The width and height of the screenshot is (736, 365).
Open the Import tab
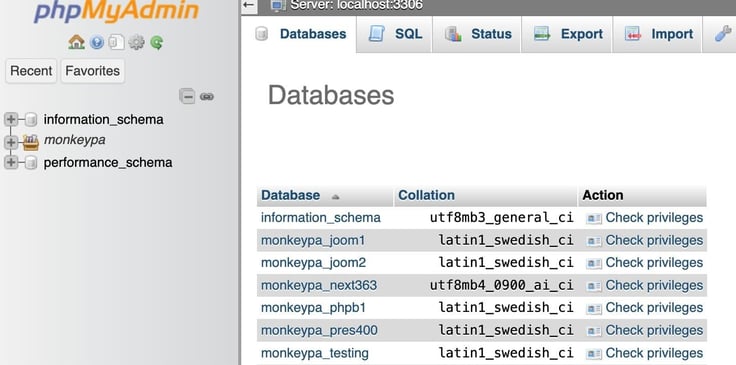[x=658, y=34]
